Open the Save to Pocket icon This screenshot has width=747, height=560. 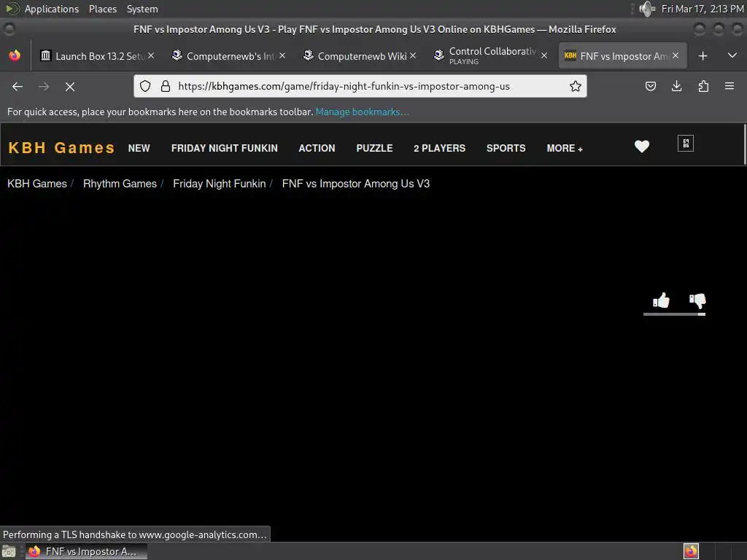[650, 86]
